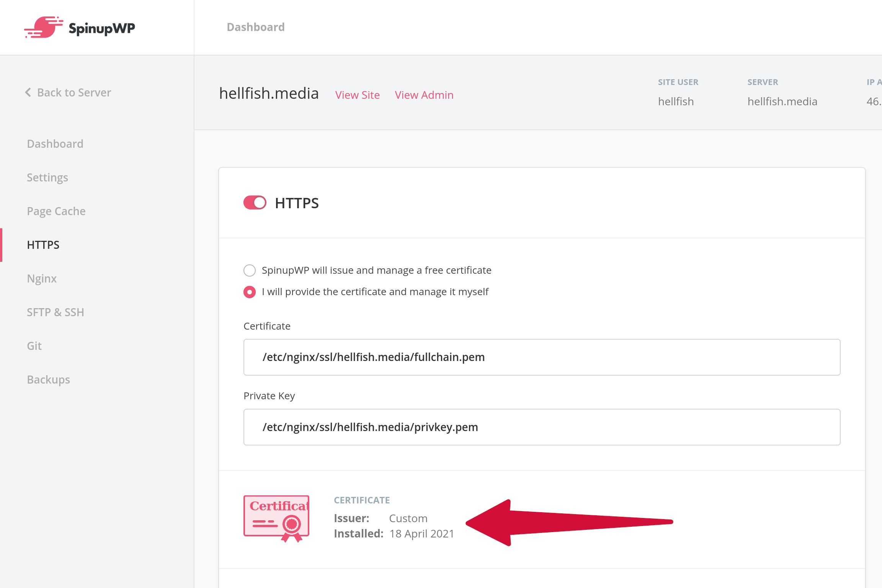Open the Git sidebar section
This screenshot has width=882, height=588.
click(x=34, y=346)
